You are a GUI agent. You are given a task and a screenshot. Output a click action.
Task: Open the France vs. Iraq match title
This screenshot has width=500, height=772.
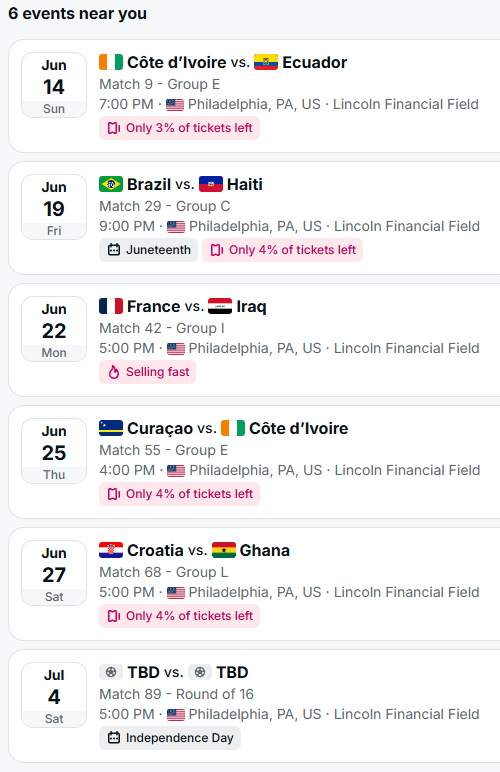pos(183,306)
